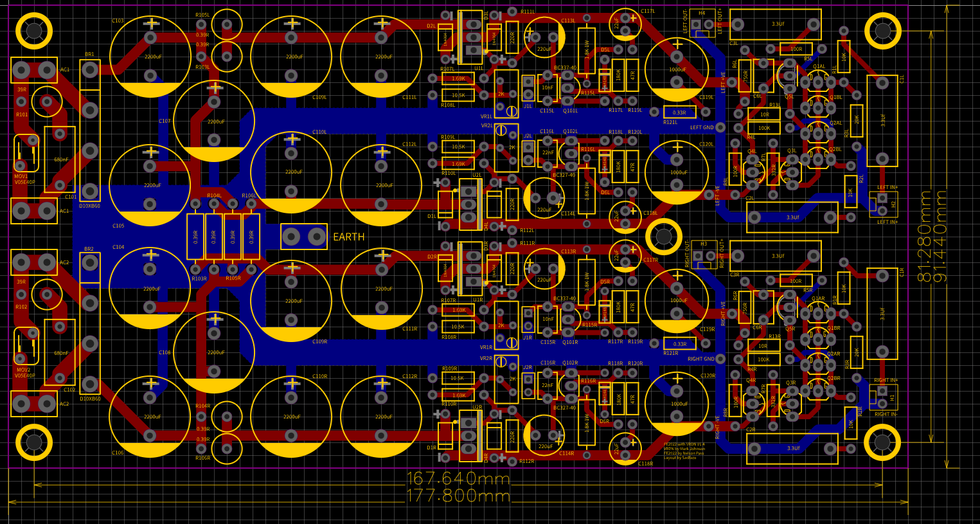Select transistor Q1AL footprint
This screenshot has height=524, width=980.
coord(818,82)
